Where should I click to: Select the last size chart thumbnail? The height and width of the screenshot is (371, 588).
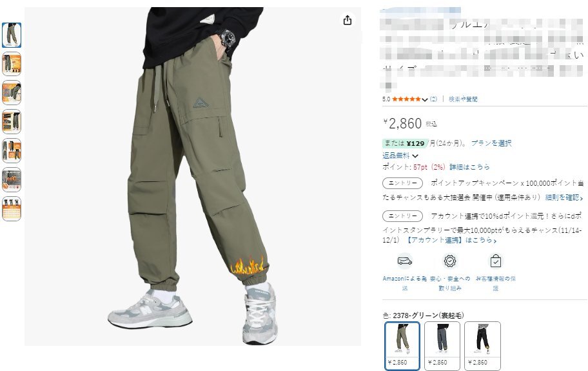pyautogui.click(x=12, y=208)
